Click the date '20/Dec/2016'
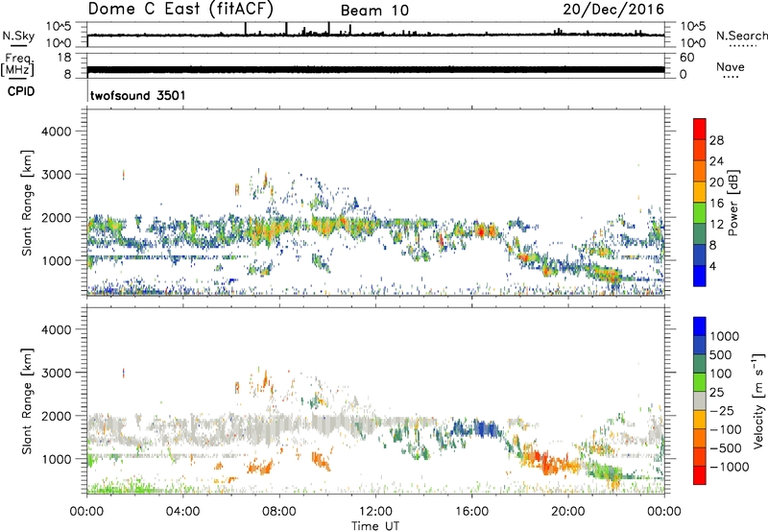 tap(613, 9)
